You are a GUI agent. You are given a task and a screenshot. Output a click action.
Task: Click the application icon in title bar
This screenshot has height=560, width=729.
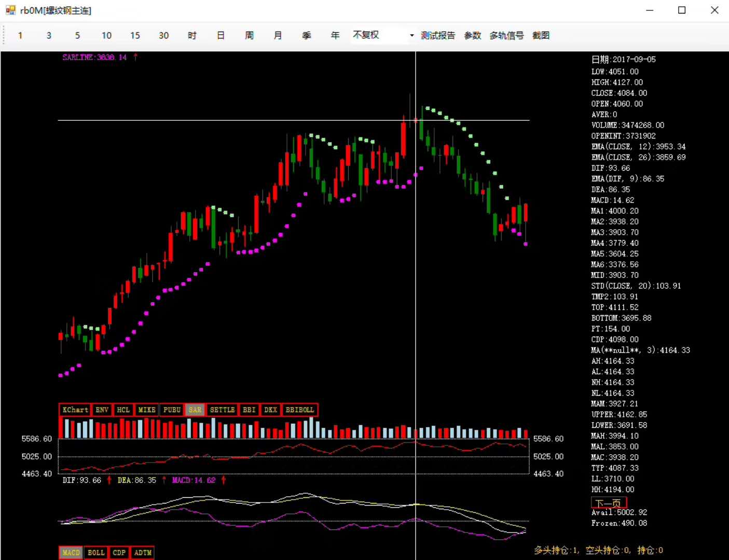click(x=10, y=10)
